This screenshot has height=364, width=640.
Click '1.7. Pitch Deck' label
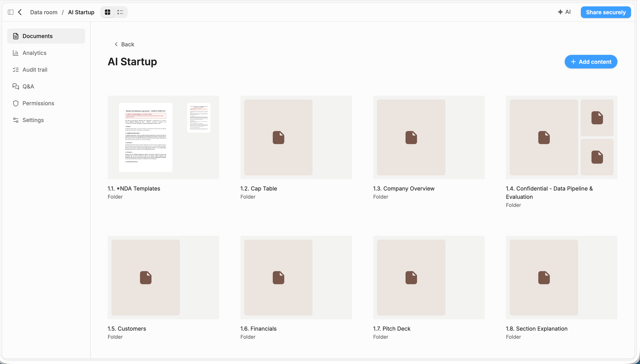pos(392,328)
